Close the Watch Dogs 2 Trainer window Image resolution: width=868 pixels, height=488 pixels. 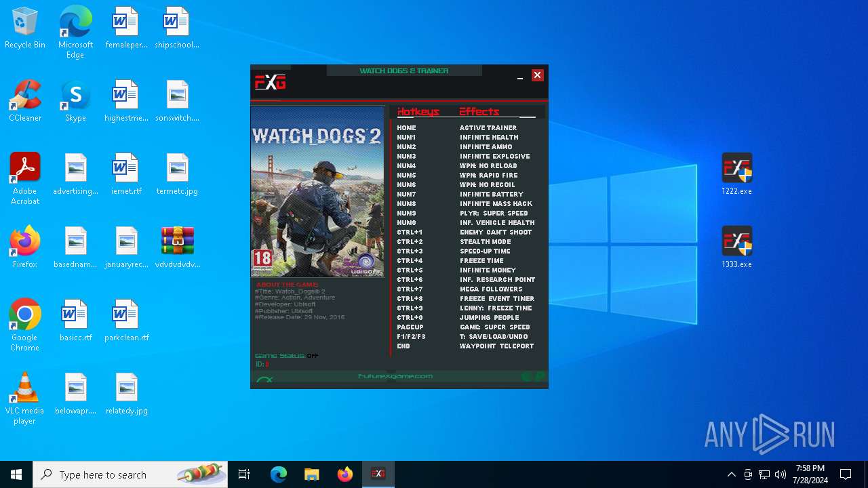click(x=537, y=75)
